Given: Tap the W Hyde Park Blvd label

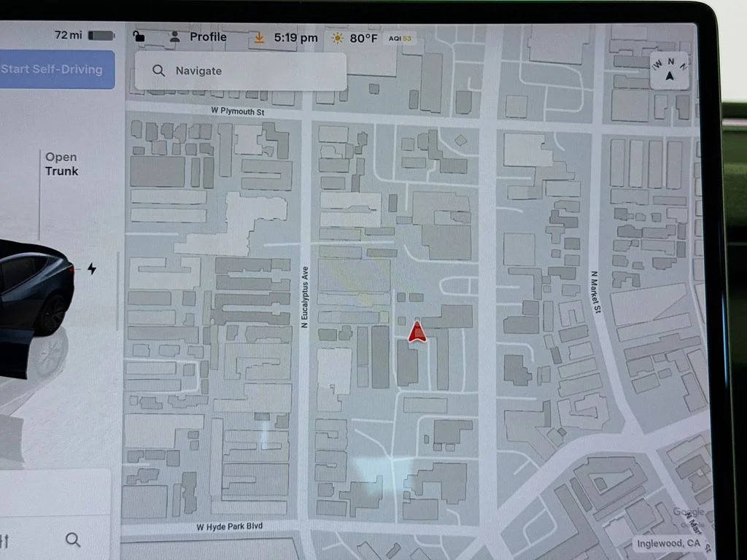Looking at the screenshot, I should click(230, 526).
